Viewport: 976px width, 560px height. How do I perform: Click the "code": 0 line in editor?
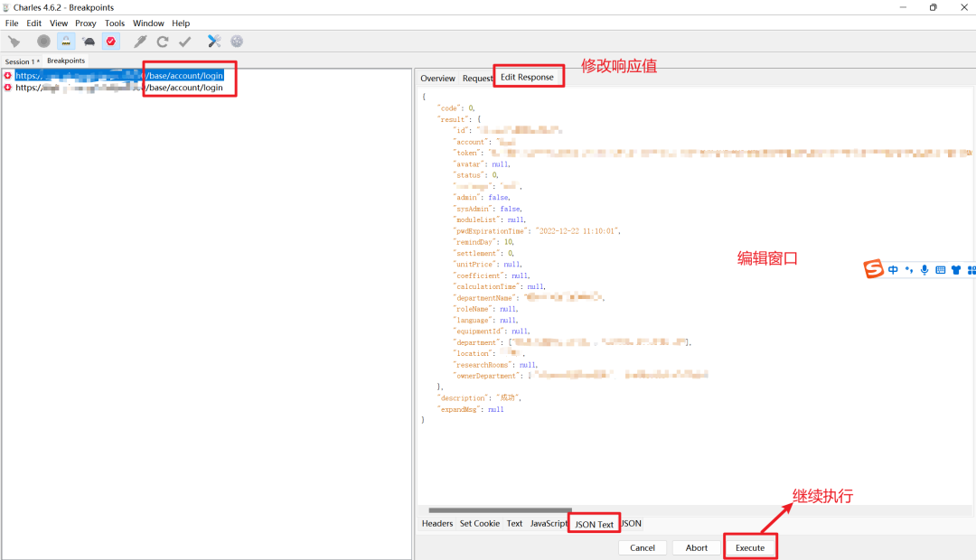[x=456, y=108]
